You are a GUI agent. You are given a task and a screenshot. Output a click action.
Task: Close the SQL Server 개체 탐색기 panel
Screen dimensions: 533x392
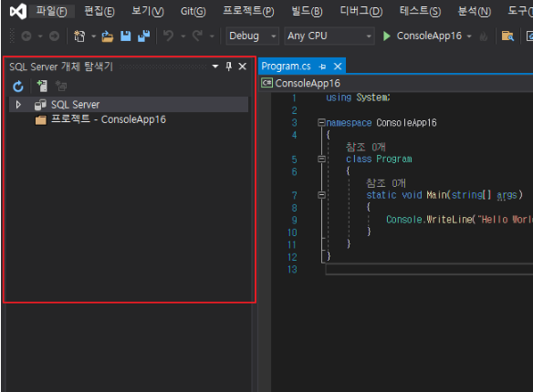click(243, 67)
